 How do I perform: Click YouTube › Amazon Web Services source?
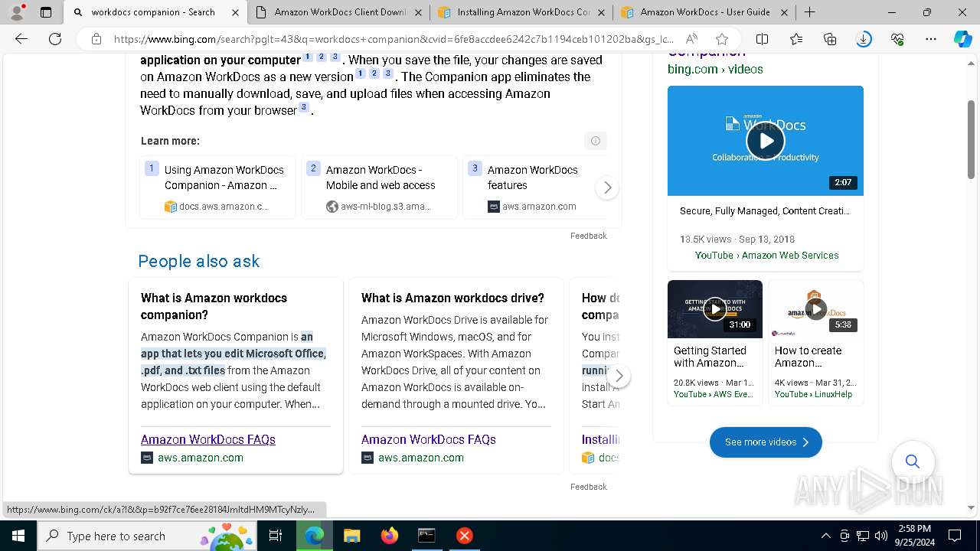pyautogui.click(x=766, y=255)
